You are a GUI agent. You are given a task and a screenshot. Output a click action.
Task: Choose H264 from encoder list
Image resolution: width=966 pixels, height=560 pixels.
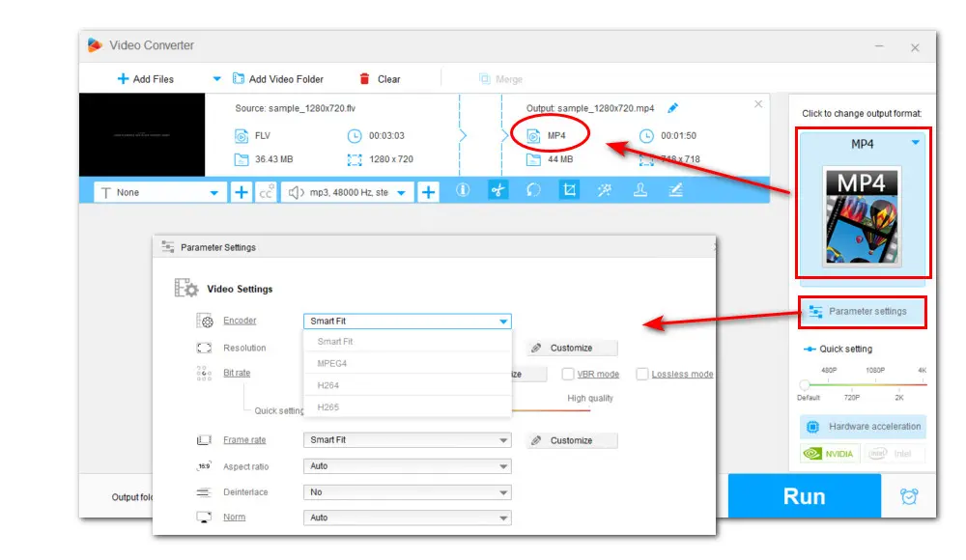tap(408, 385)
